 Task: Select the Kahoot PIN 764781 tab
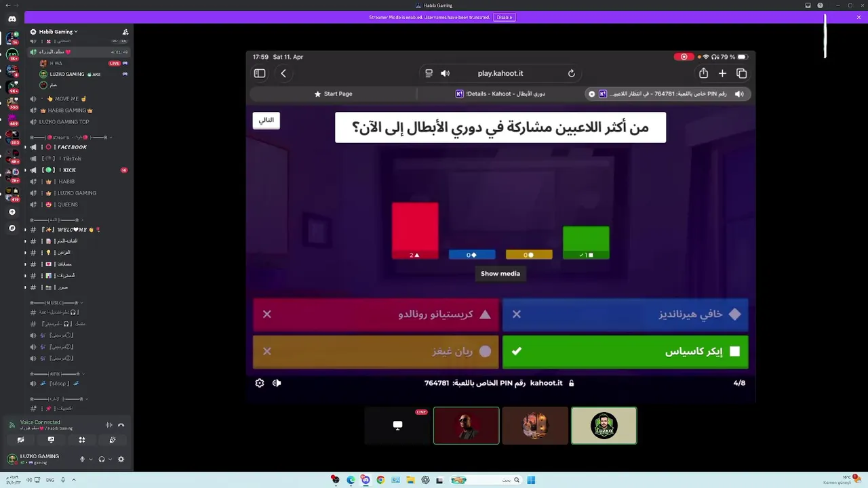[668, 94]
